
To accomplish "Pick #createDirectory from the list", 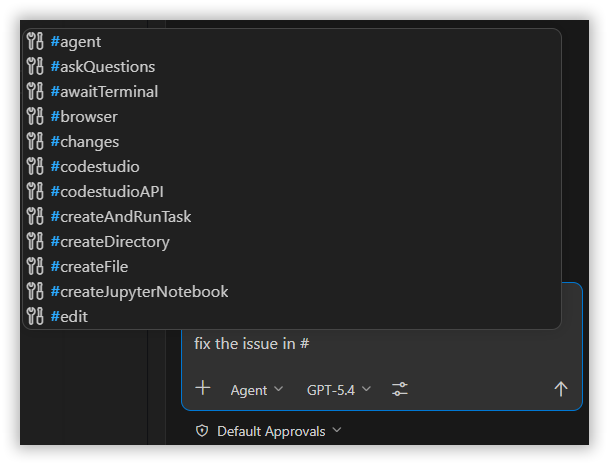I will click(292, 242).
